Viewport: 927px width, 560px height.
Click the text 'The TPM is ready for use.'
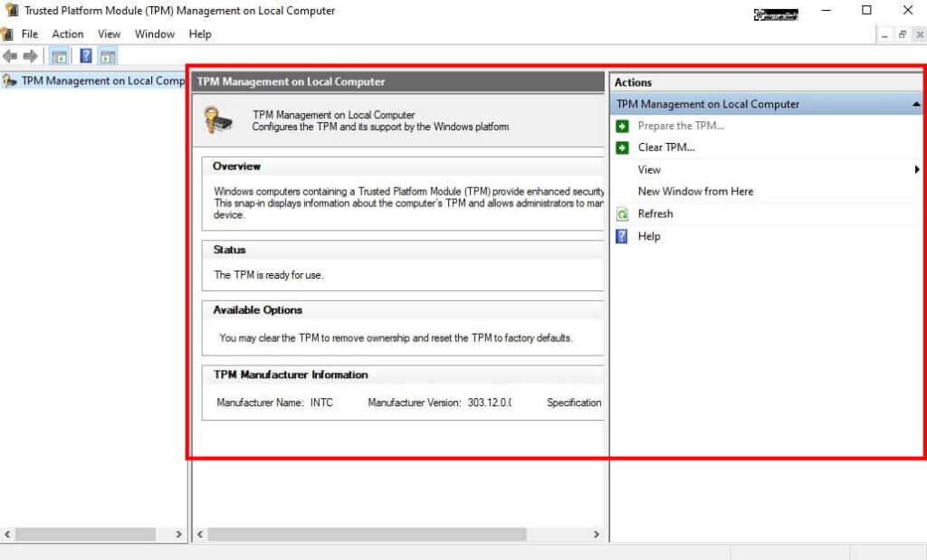pos(268,275)
